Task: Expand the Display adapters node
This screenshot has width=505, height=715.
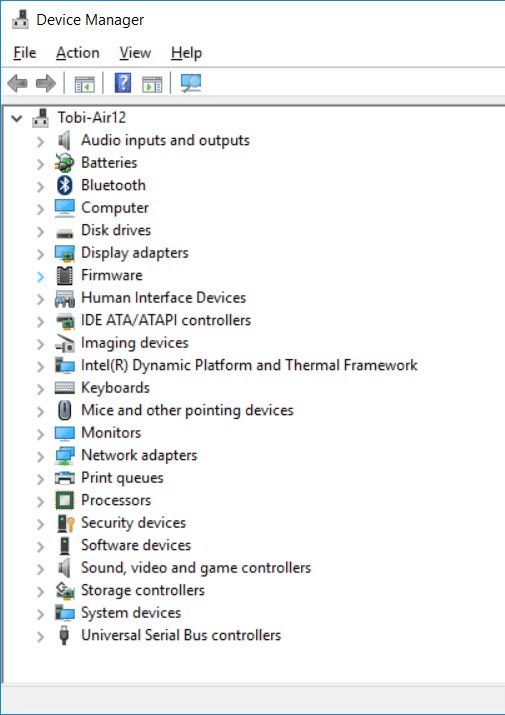Action: click(x=41, y=254)
